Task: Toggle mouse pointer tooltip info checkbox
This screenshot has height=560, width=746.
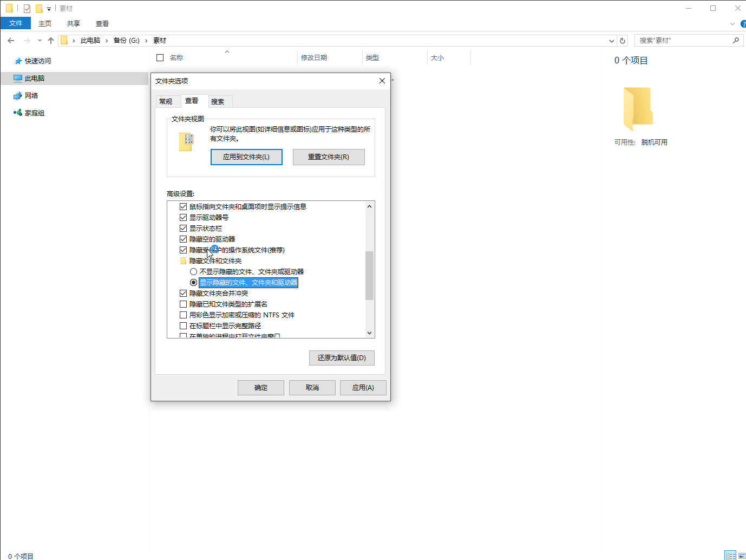Action: click(x=183, y=207)
